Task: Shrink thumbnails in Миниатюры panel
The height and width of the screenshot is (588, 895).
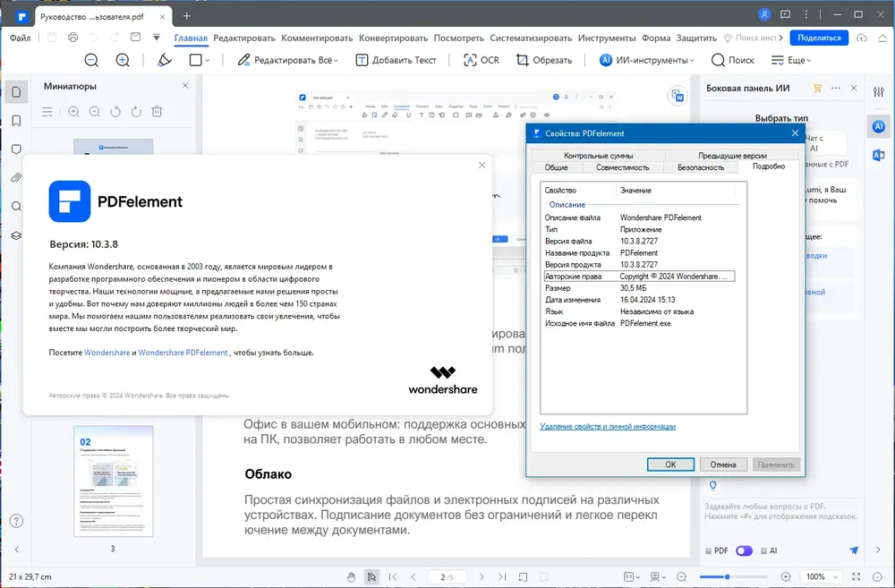Action: coord(95,112)
